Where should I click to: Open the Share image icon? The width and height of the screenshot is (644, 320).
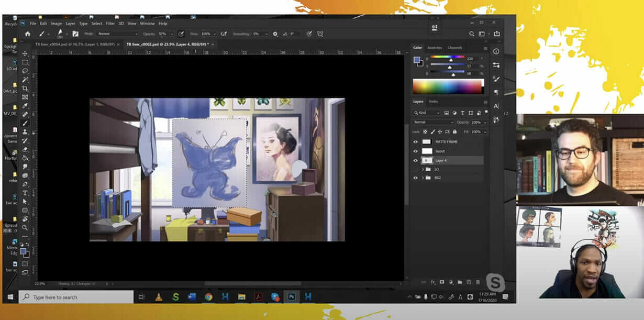coord(496,34)
